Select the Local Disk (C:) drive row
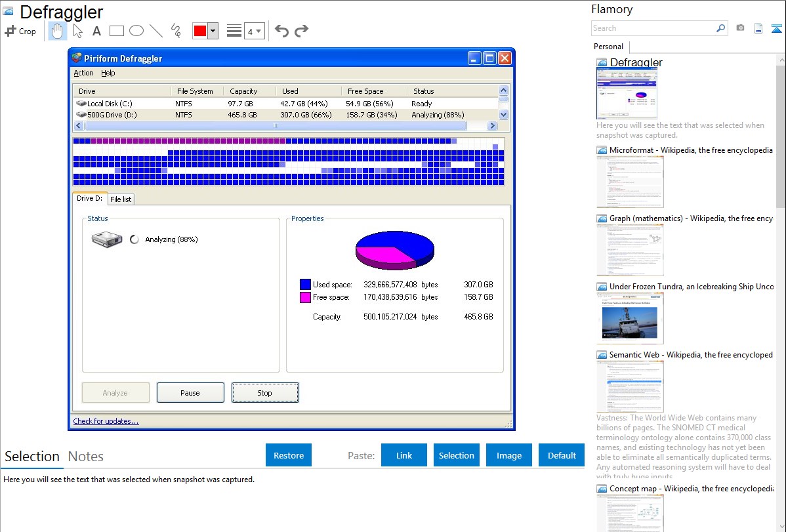Viewport: 786px width, 532px height. coord(285,103)
